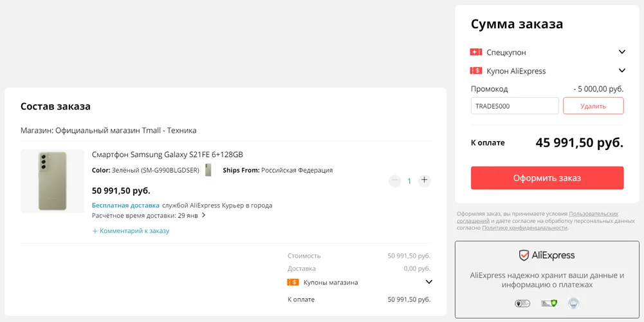Click the TRADE5000 promo code field
Screen dimensions: 644x322
click(515, 106)
